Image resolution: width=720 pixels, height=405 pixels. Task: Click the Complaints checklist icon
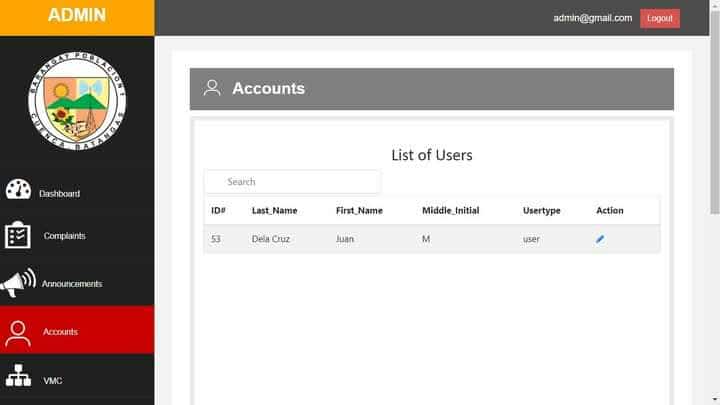pos(18,235)
